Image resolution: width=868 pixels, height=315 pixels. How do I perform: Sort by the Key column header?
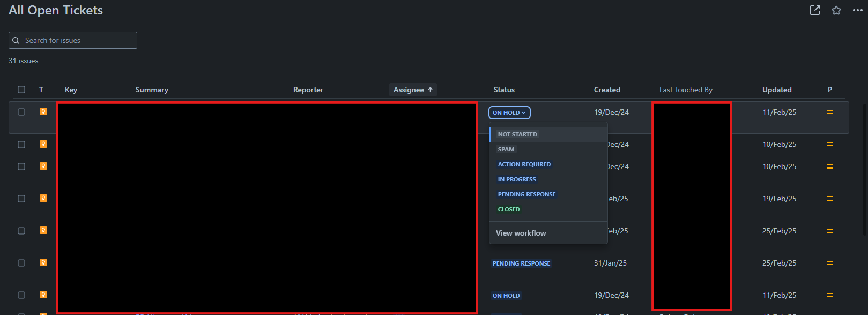71,90
